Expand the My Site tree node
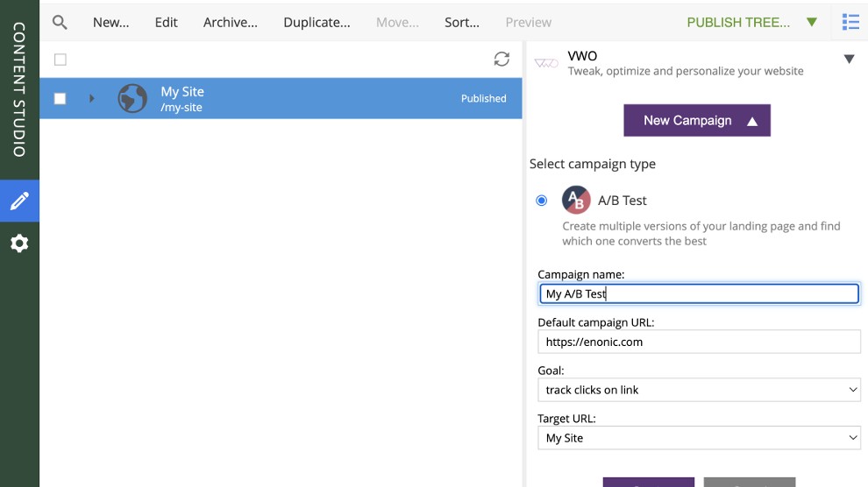The height and width of the screenshot is (487, 868). 92,98
